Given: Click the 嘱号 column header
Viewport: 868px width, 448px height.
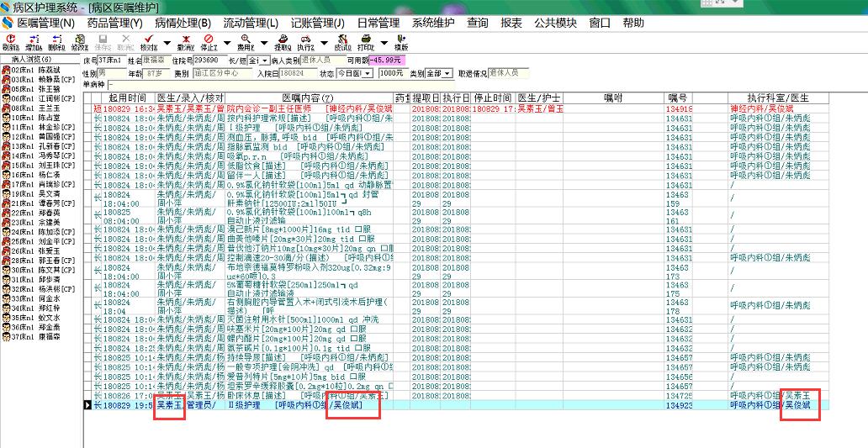Looking at the screenshot, I should click(x=678, y=98).
